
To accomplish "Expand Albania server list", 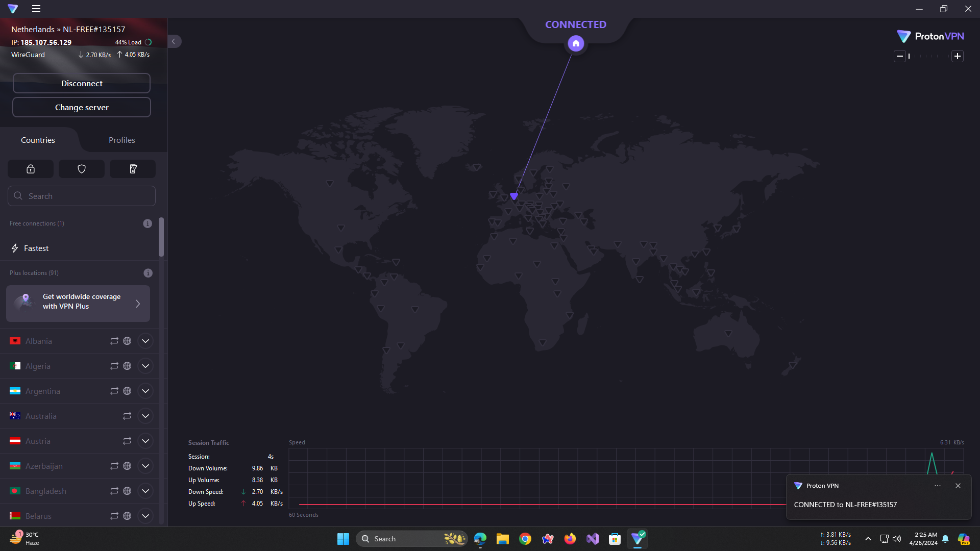I will (145, 341).
